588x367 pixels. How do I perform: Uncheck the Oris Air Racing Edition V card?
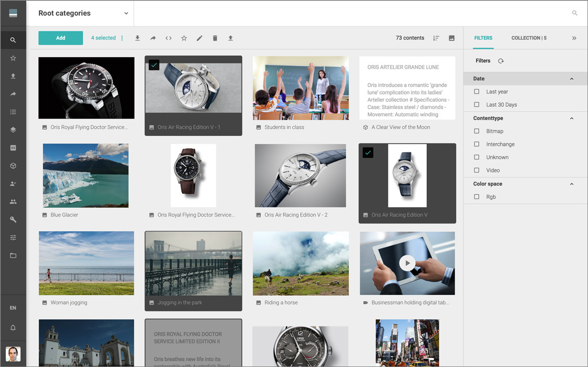point(368,152)
